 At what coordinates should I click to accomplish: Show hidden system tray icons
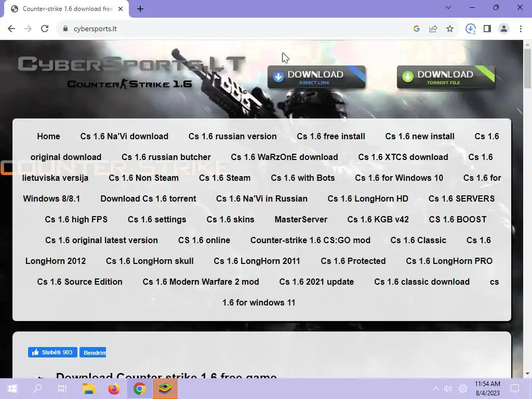[x=436, y=389]
